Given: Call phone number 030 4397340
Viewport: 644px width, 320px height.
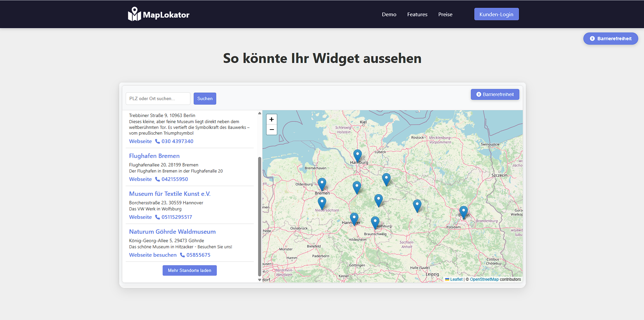Looking at the screenshot, I should coord(174,141).
